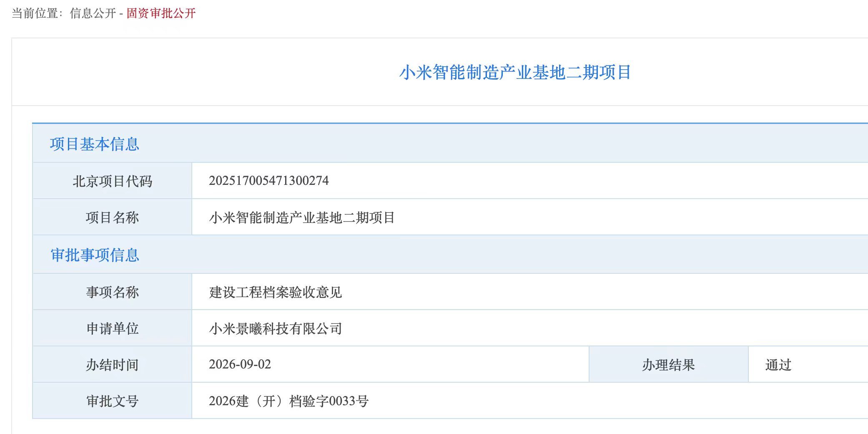Select the project code 202517005471300274
This screenshot has width=868, height=434.
(269, 181)
